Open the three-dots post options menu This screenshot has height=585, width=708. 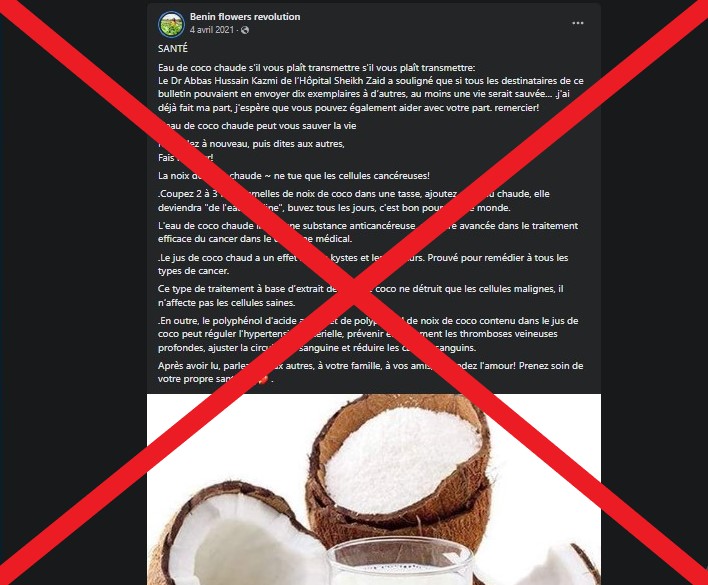[578, 23]
